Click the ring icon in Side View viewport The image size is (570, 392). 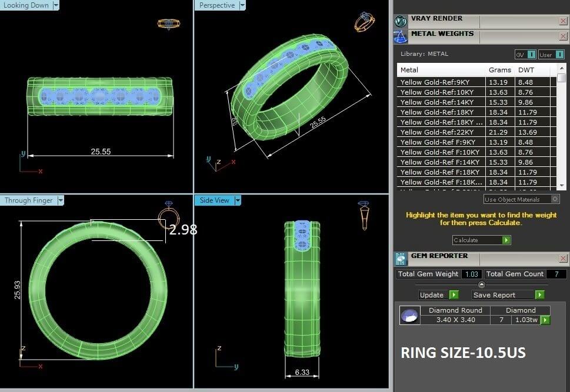(364, 215)
